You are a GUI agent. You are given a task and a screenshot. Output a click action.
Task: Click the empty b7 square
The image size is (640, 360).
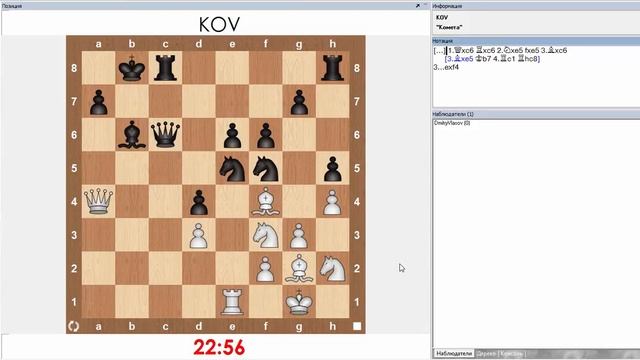pos(132,101)
